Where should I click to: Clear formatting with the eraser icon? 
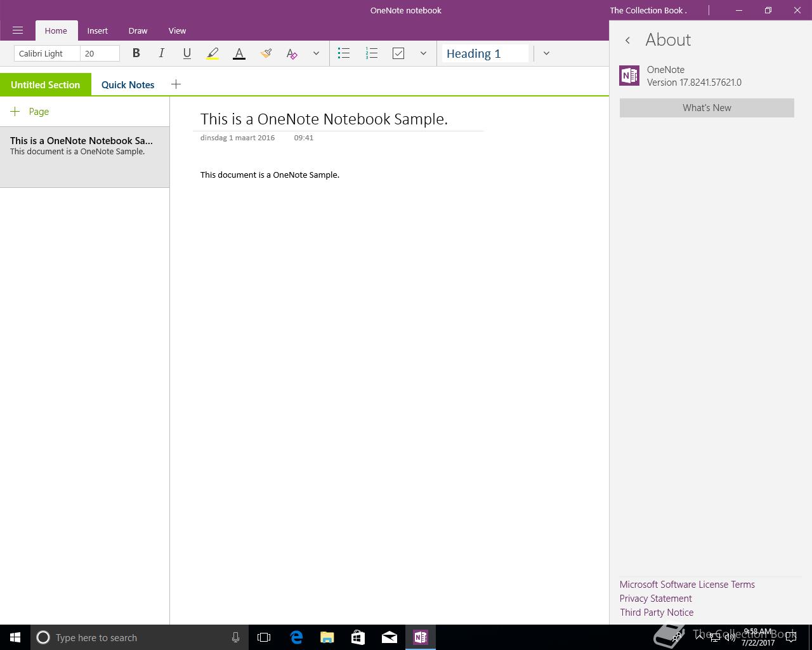coord(292,54)
